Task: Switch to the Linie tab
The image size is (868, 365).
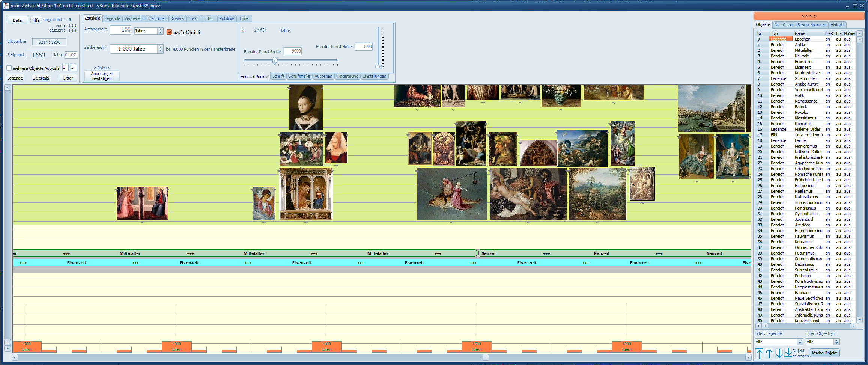Action: coord(244,18)
